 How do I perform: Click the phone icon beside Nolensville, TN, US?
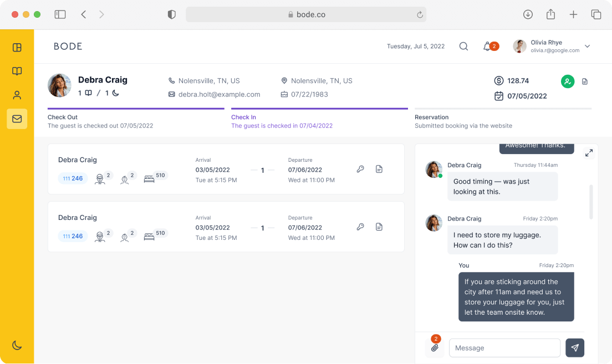click(x=171, y=81)
